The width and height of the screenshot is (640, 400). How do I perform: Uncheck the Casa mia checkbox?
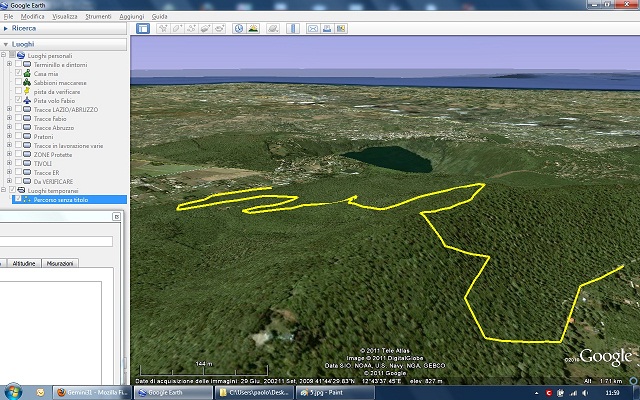[x=18, y=73]
